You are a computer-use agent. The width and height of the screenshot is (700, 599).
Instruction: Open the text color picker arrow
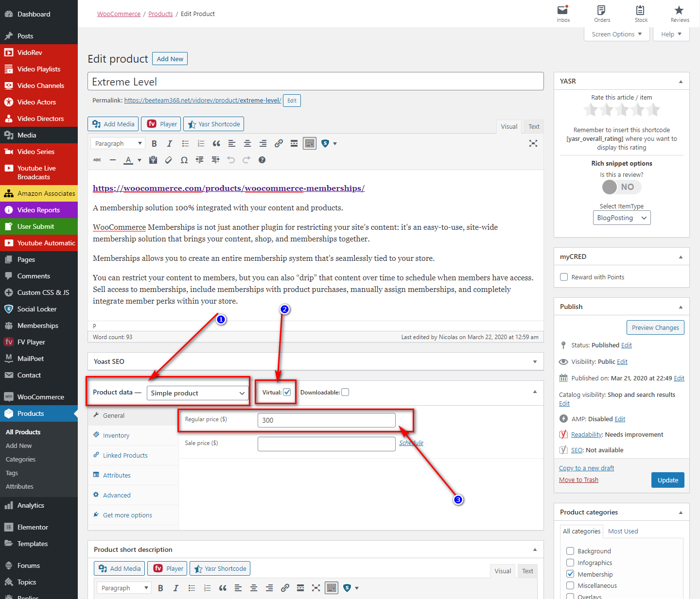[140, 160]
